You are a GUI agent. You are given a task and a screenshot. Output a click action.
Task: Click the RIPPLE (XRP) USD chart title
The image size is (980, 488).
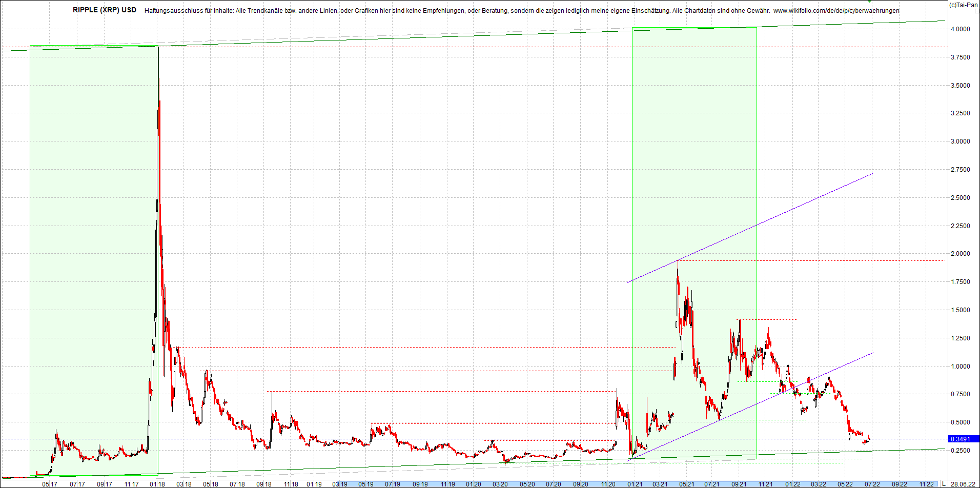coord(105,10)
